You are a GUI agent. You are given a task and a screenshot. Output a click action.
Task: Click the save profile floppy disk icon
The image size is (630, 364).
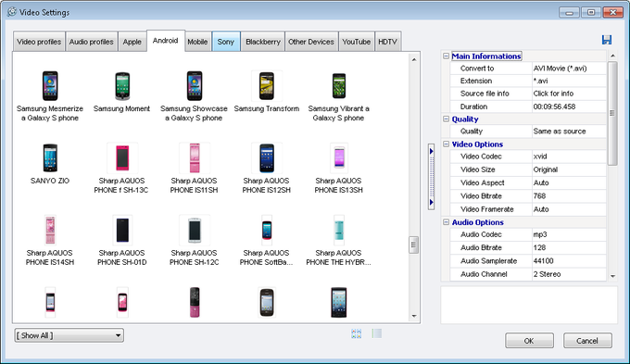607,40
